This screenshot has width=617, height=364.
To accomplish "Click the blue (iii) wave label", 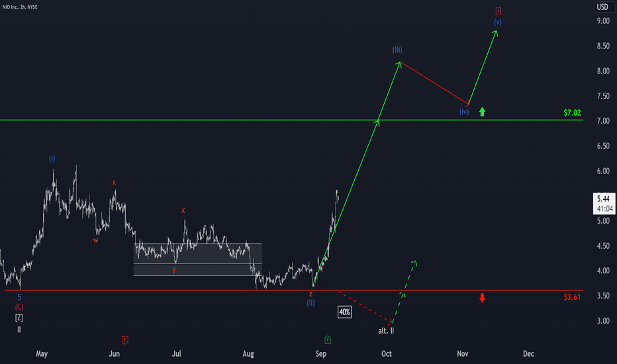I will (x=397, y=50).
